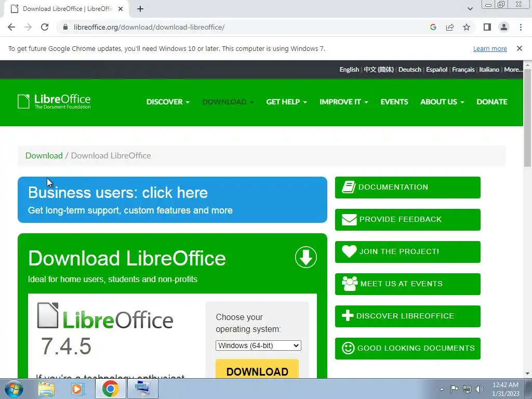Click the Action Center flag icon
The image size is (532, 399).
pos(454,389)
